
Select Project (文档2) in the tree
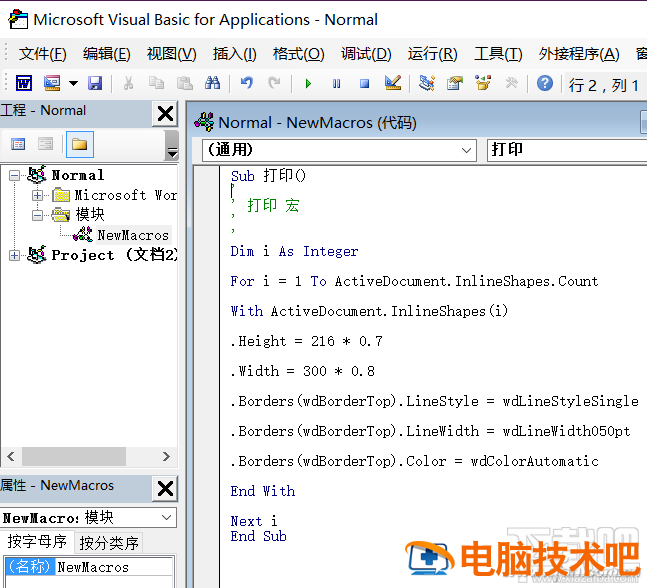[x=114, y=255]
